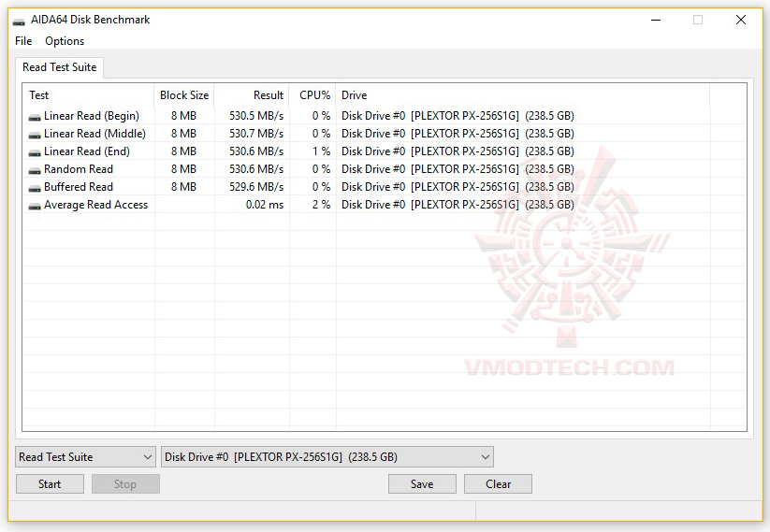Close the AIDA64 Disk Benchmark window
Viewport: 770px width, 532px height.
pyautogui.click(x=741, y=21)
